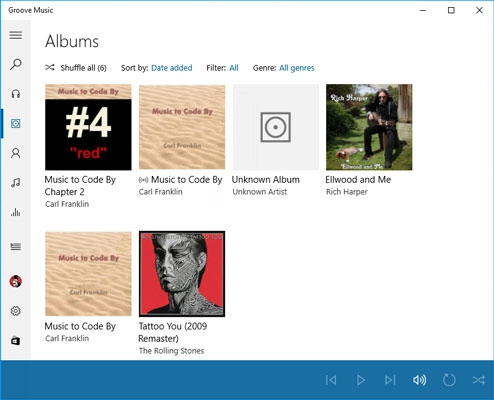
Task: Open the Filter All dropdown
Action: [x=234, y=68]
